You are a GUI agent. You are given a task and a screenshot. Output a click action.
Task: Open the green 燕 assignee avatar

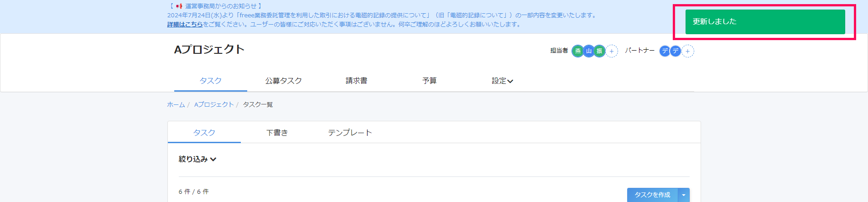pos(577,51)
